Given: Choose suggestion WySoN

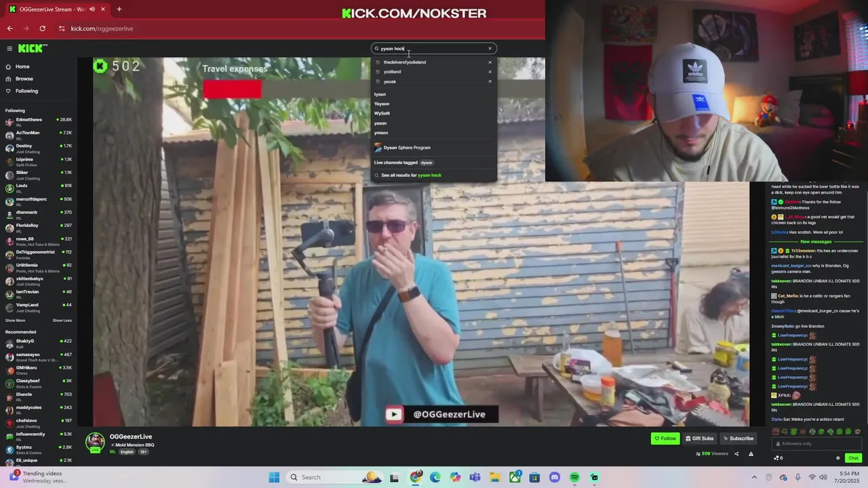Looking at the screenshot, I should click(382, 113).
